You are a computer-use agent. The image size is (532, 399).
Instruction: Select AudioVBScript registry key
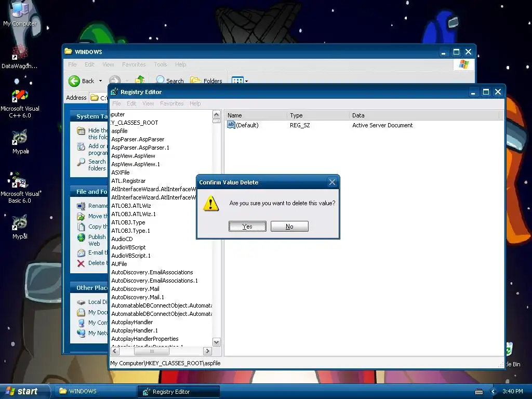click(x=128, y=247)
